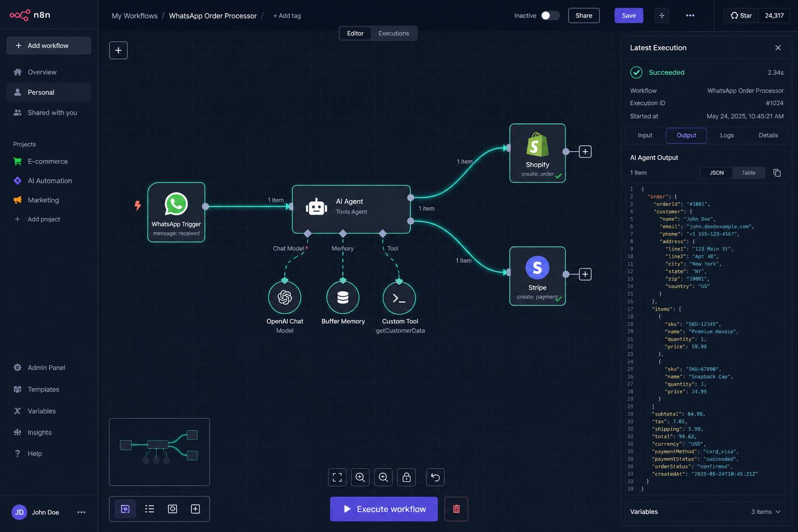Click the Share button

[x=584, y=16]
